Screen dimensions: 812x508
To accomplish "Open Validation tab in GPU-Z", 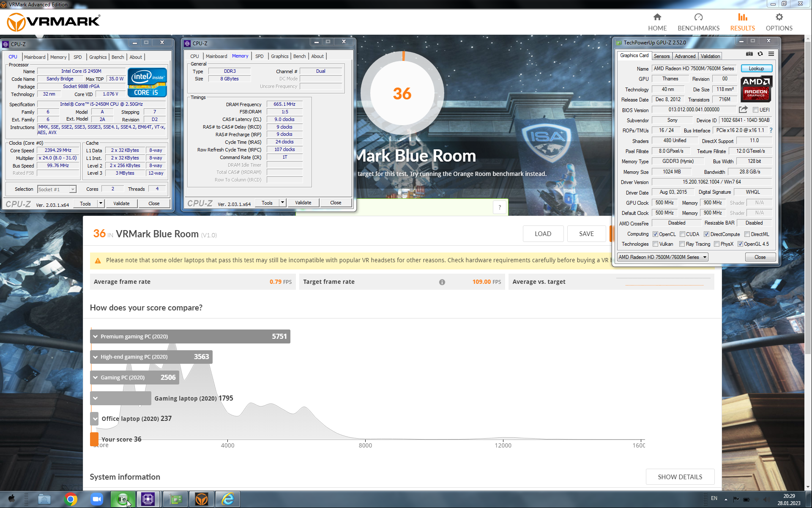I will [710, 56].
